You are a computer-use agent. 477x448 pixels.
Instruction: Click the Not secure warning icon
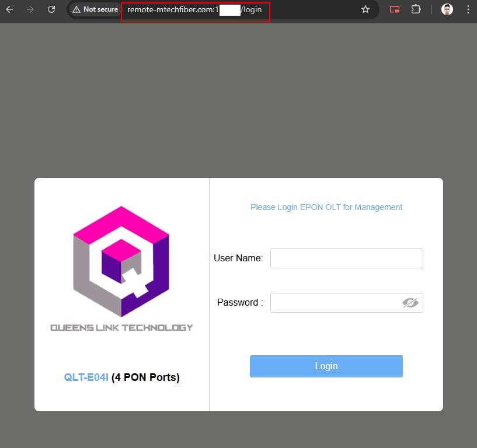click(x=76, y=9)
